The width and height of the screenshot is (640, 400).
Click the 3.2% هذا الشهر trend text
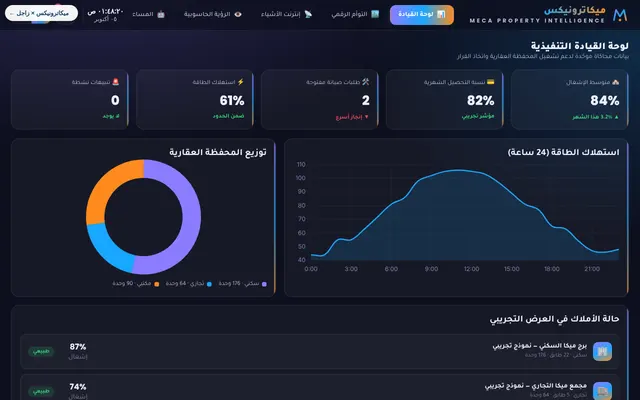pyautogui.click(x=596, y=117)
